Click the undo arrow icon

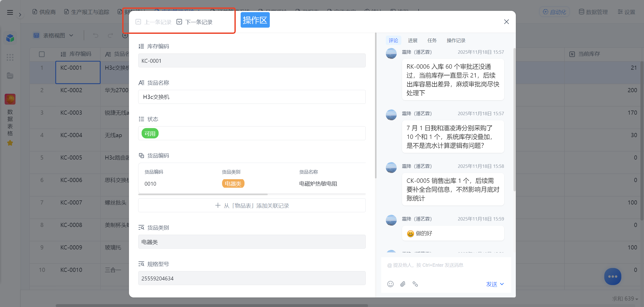[x=96, y=35]
